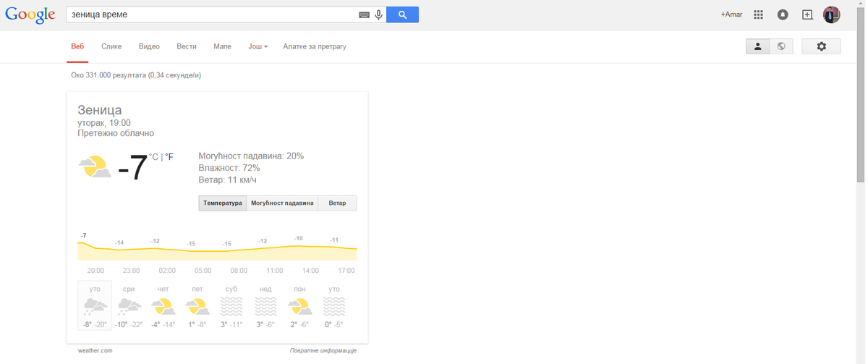Click the 23:00 time label on graph
Viewport: 868px width, 364px height.
[131, 271]
